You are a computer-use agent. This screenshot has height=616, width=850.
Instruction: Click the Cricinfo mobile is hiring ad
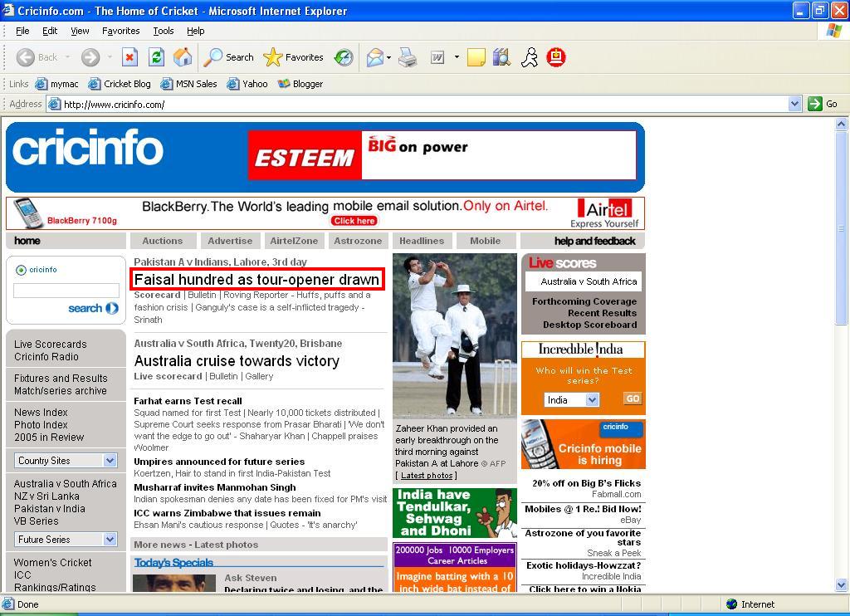click(584, 444)
